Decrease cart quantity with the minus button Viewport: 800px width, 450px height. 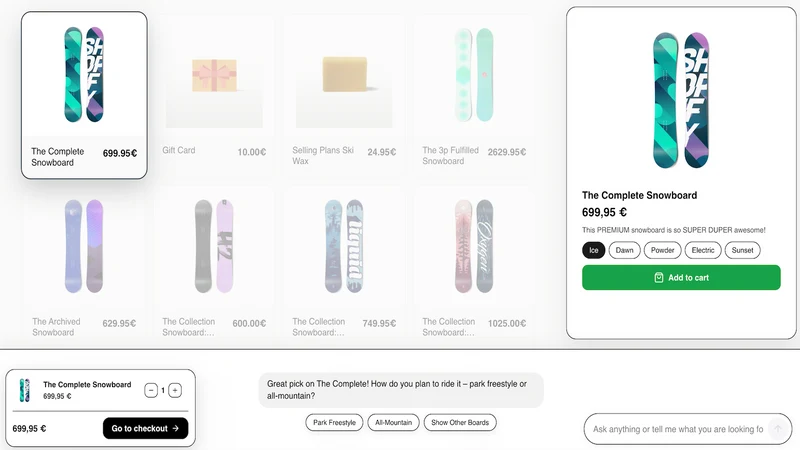pos(151,390)
